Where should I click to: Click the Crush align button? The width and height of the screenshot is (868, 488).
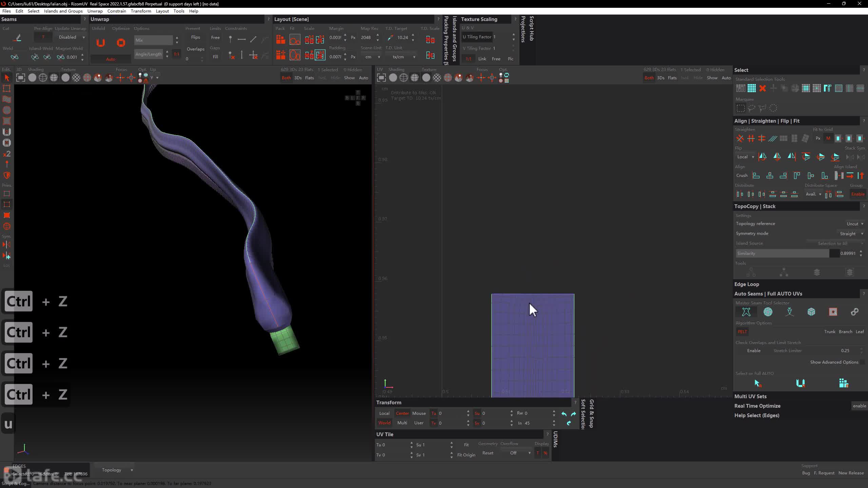pos(742,176)
